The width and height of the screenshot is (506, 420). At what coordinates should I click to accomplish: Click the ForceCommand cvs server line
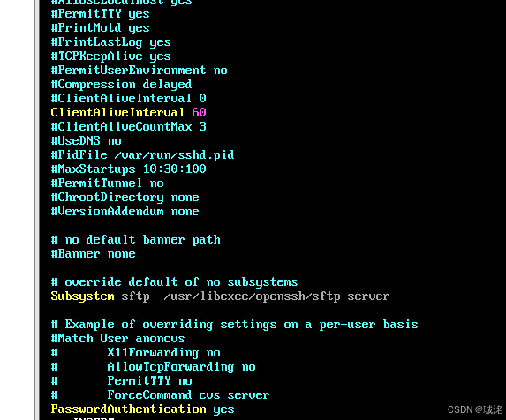click(x=188, y=395)
